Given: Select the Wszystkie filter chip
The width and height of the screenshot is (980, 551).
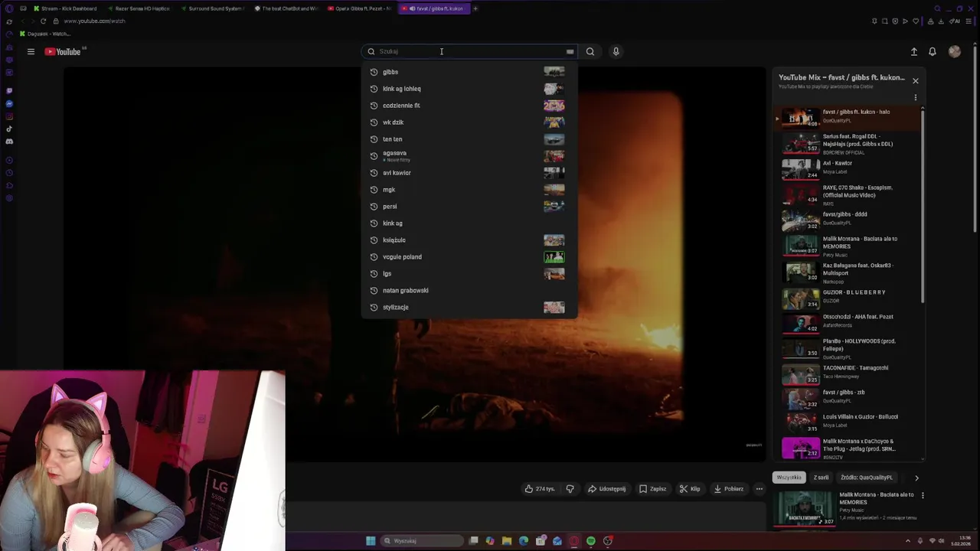Looking at the screenshot, I should [789, 478].
